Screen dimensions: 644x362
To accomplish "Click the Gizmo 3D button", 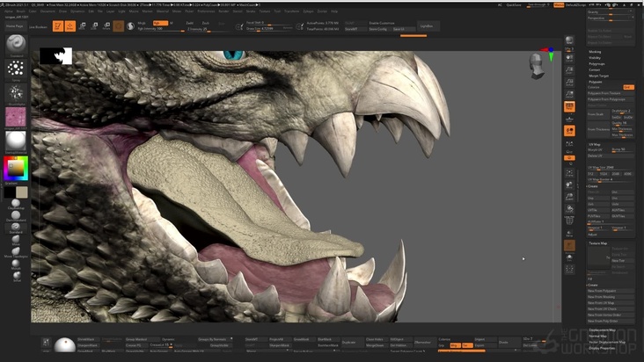I will coord(118,26).
